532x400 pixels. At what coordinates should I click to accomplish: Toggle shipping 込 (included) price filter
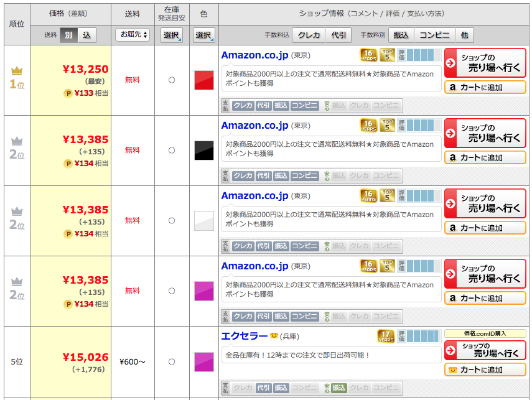coord(87,35)
